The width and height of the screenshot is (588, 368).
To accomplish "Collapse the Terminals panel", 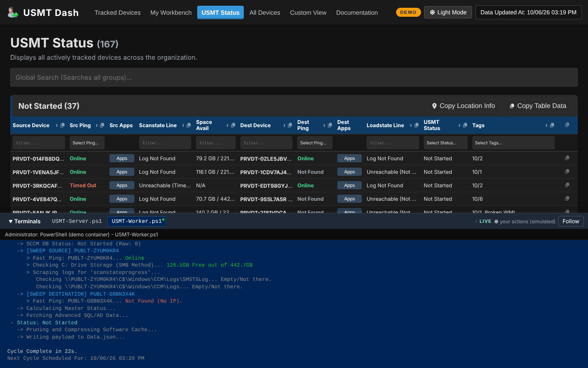I will (x=24, y=221).
